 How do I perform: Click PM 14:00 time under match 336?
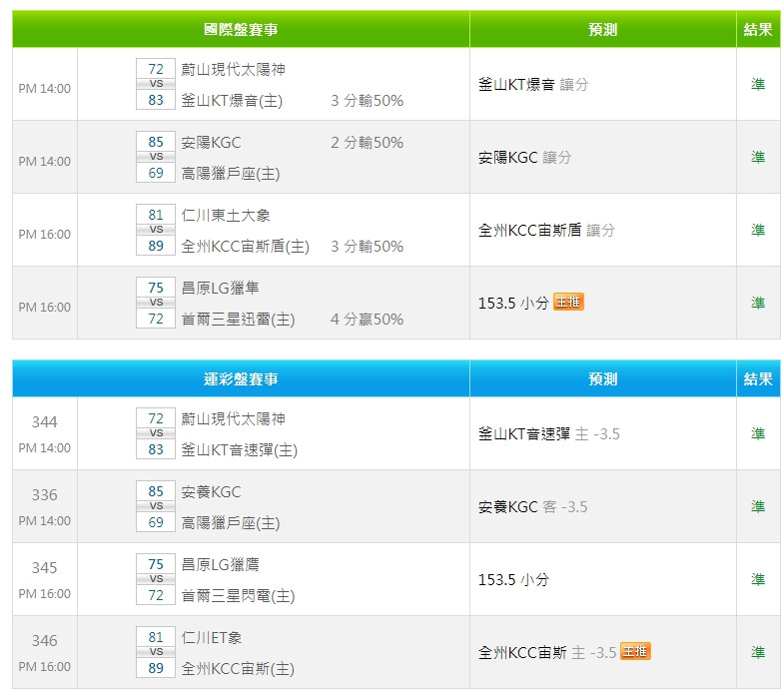point(45,521)
